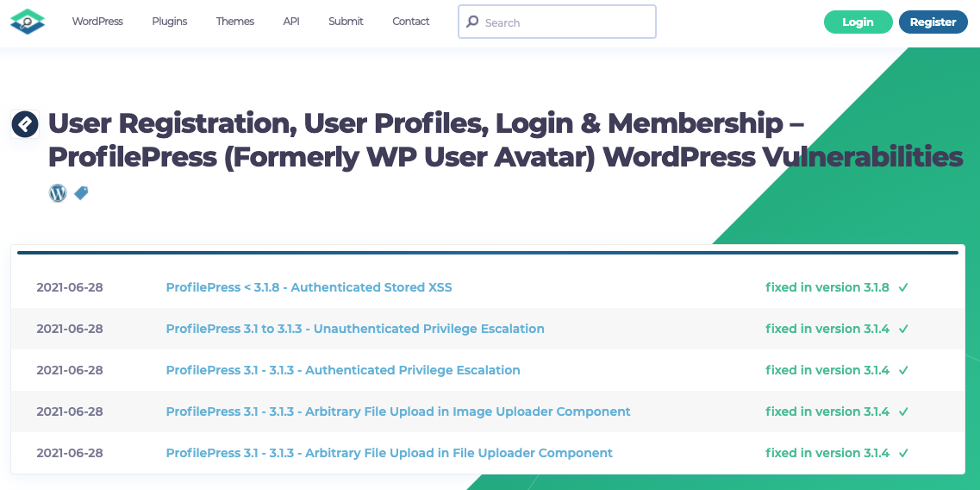Screen dimensions: 980x490
Task: Click checkmark in Authenticated Privilege Escalation row
Action: (x=902, y=370)
